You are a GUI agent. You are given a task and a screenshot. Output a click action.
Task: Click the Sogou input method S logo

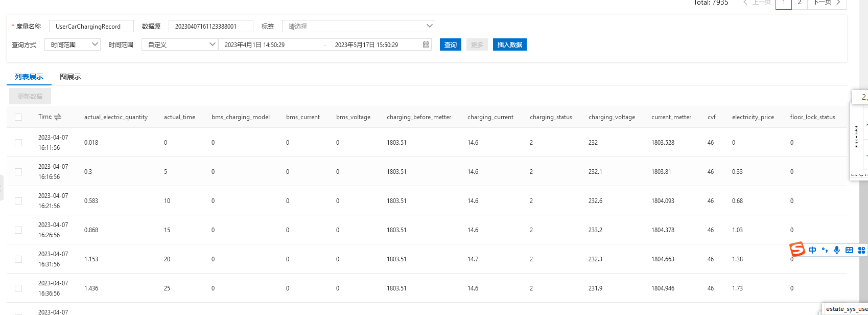(797, 250)
